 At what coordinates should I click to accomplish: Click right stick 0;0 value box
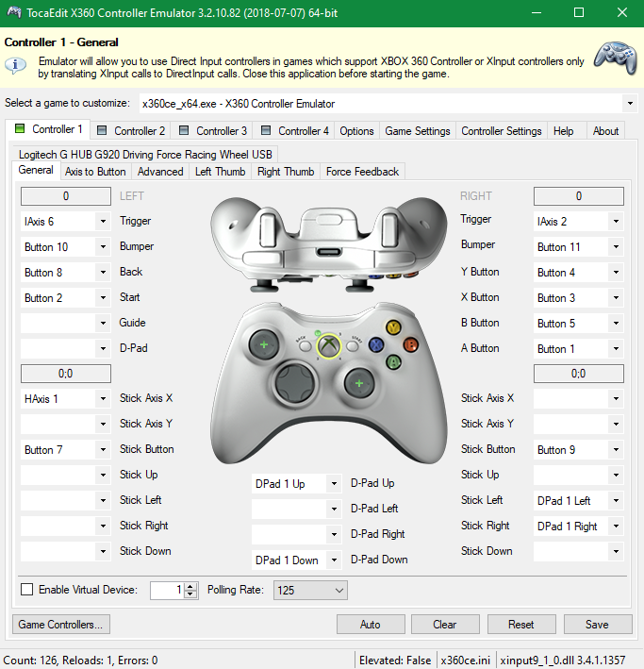tap(578, 374)
